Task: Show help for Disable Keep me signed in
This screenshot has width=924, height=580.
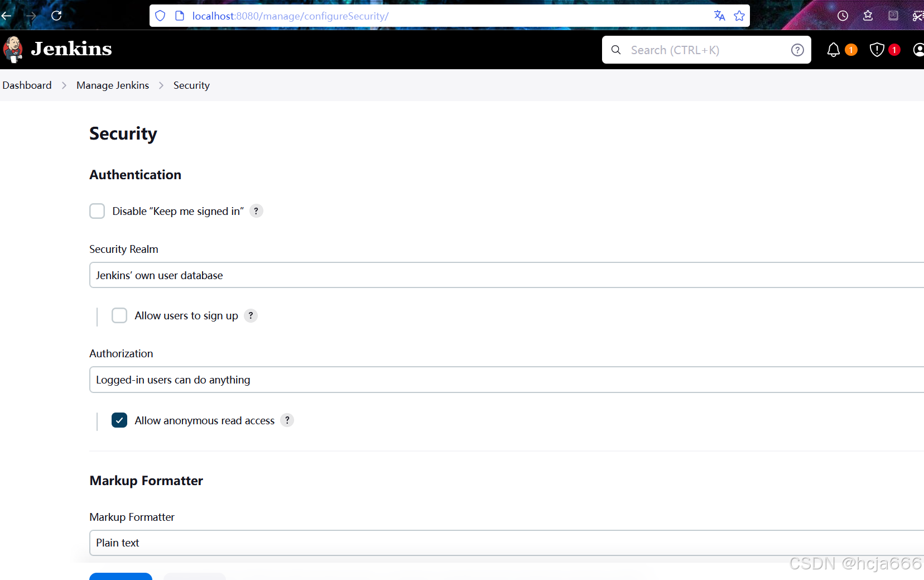Action: pos(256,211)
